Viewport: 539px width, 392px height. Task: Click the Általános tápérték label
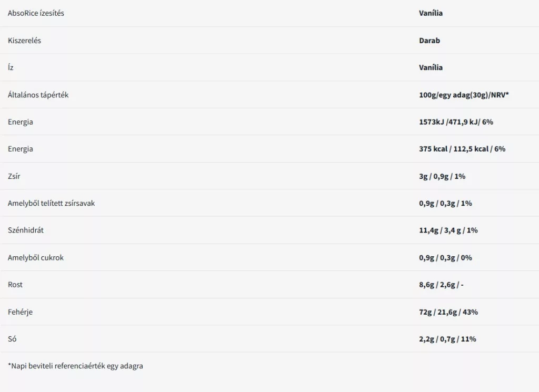[x=38, y=95]
